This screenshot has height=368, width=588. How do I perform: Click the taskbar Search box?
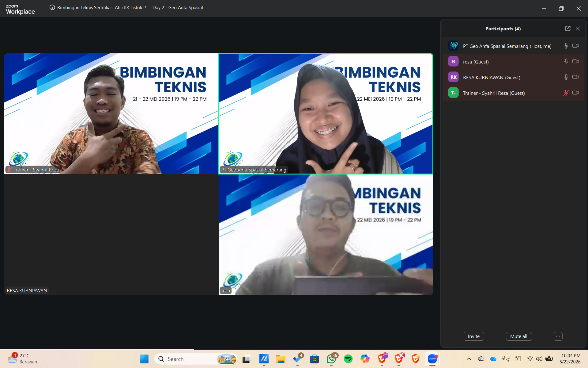[x=196, y=359]
